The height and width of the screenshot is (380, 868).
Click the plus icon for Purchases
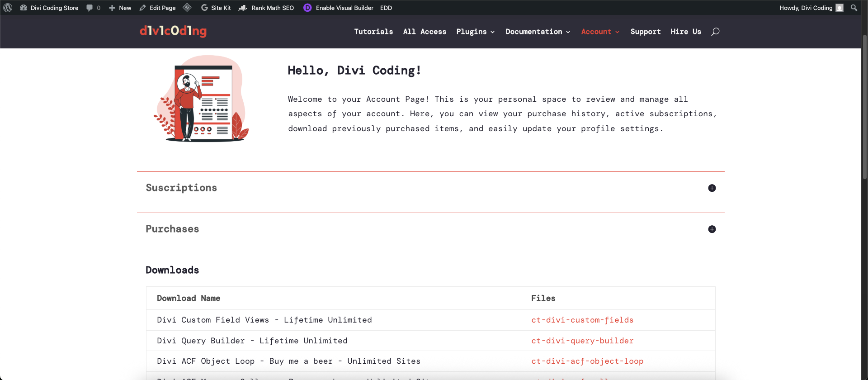click(712, 229)
